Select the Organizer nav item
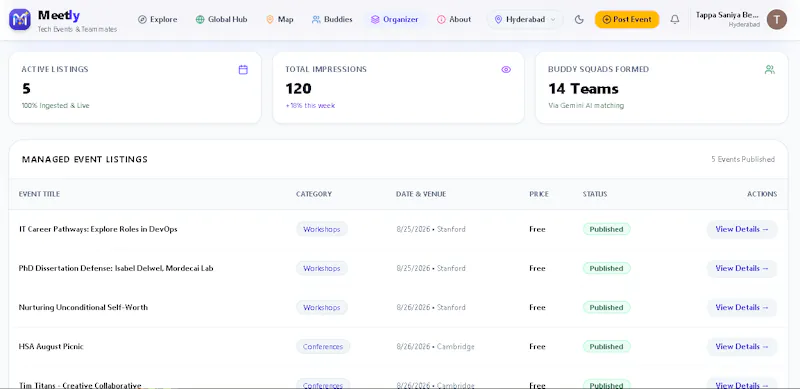The image size is (800, 389). tap(395, 19)
